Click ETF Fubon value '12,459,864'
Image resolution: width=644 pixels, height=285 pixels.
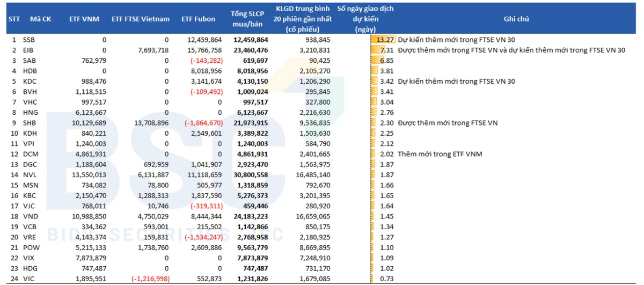204,40
